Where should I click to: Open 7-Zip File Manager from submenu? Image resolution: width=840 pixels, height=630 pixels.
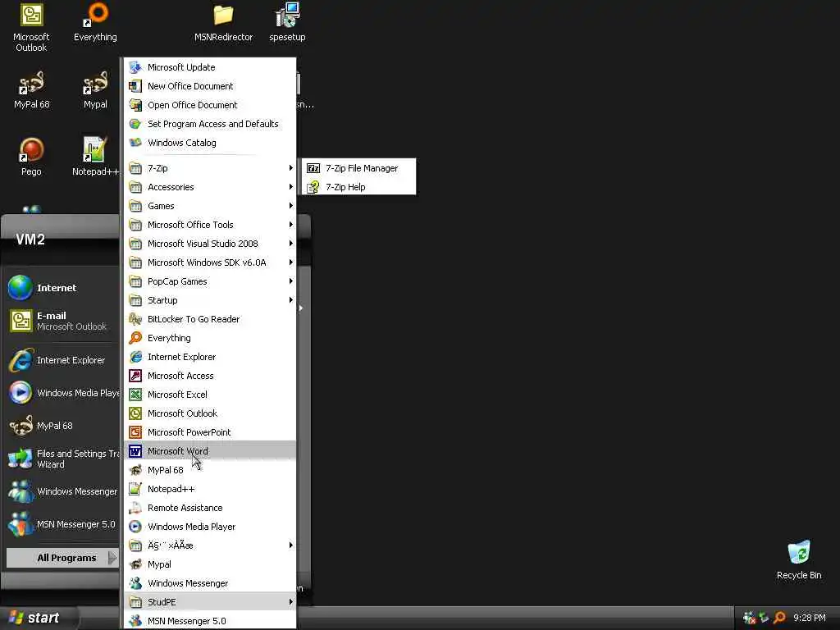click(359, 168)
